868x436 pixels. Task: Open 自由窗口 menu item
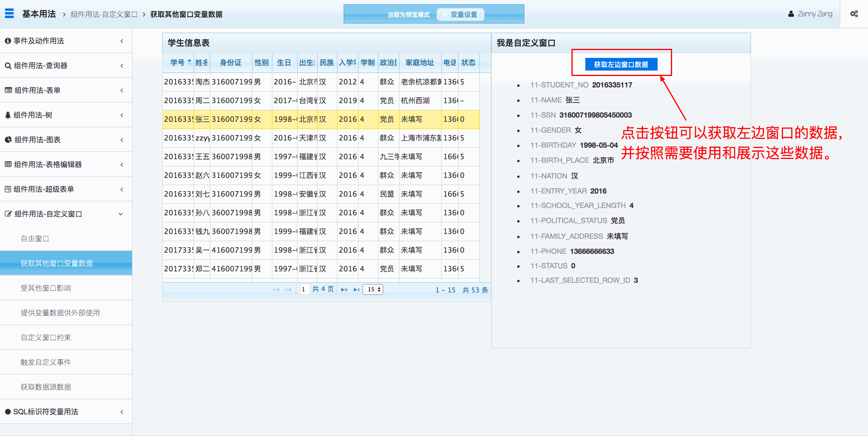coord(35,239)
